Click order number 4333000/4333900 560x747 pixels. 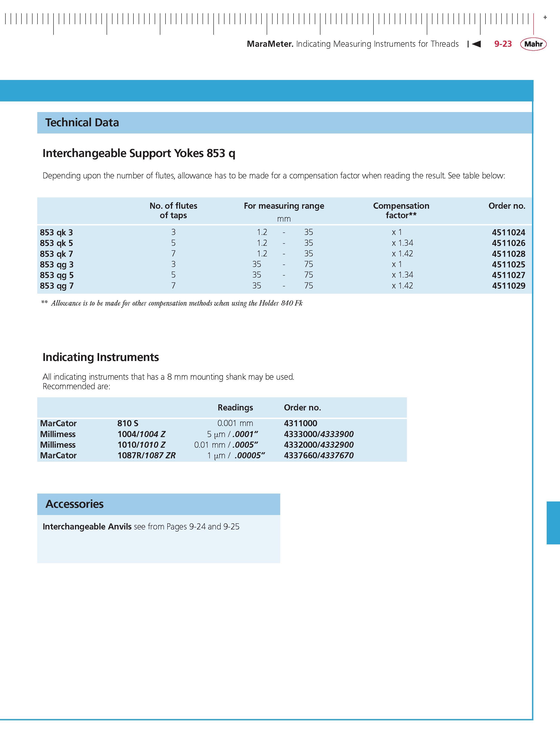point(319,434)
